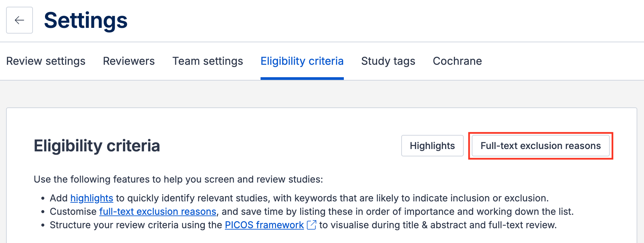Image resolution: width=644 pixels, height=243 pixels.
Task: Click the back arrow button
Action: pos(19,20)
